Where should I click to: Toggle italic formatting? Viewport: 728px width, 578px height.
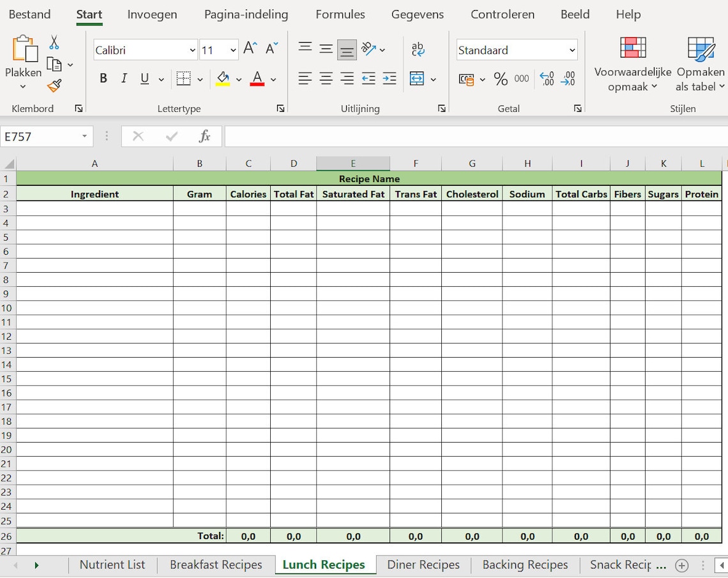[x=123, y=78]
